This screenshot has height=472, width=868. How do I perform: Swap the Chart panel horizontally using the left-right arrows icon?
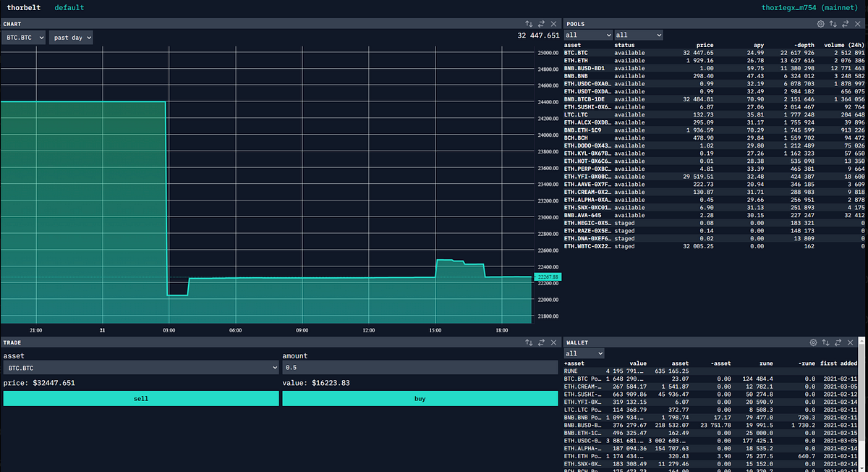point(541,24)
